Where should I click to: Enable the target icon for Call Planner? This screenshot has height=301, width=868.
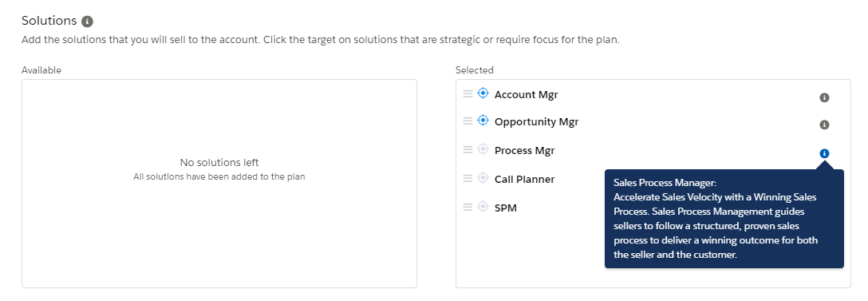tap(483, 178)
